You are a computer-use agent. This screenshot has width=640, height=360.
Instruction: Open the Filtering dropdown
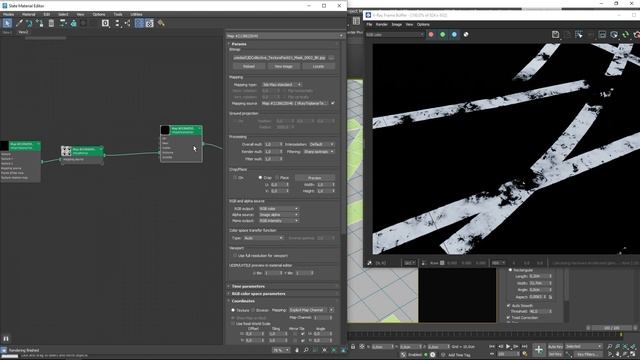point(319,151)
